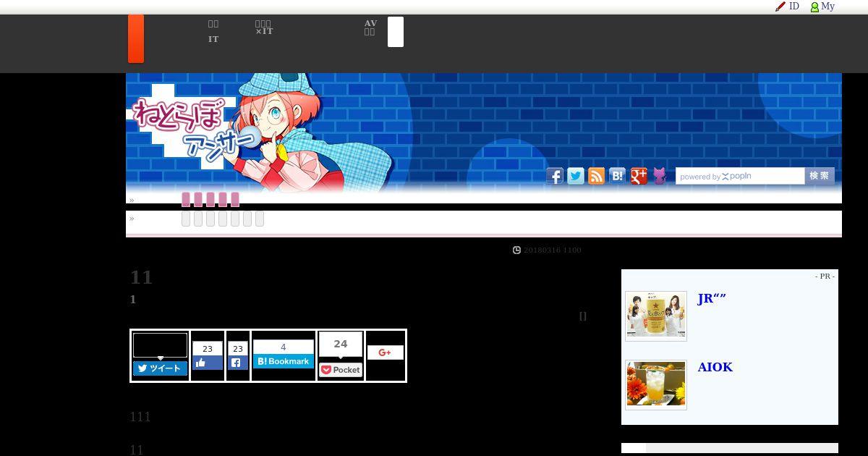The height and width of the screenshot is (456, 868).
Task: Click the Twitter ツイート share button
Action: click(x=160, y=368)
